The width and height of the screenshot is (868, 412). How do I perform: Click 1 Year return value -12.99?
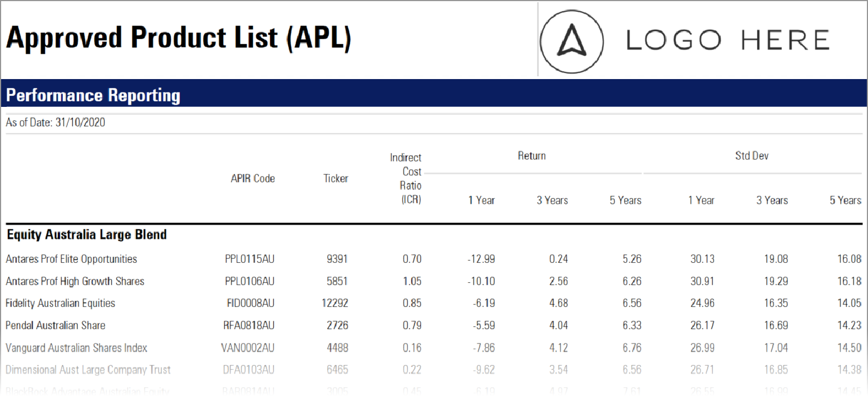pyautogui.click(x=481, y=259)
